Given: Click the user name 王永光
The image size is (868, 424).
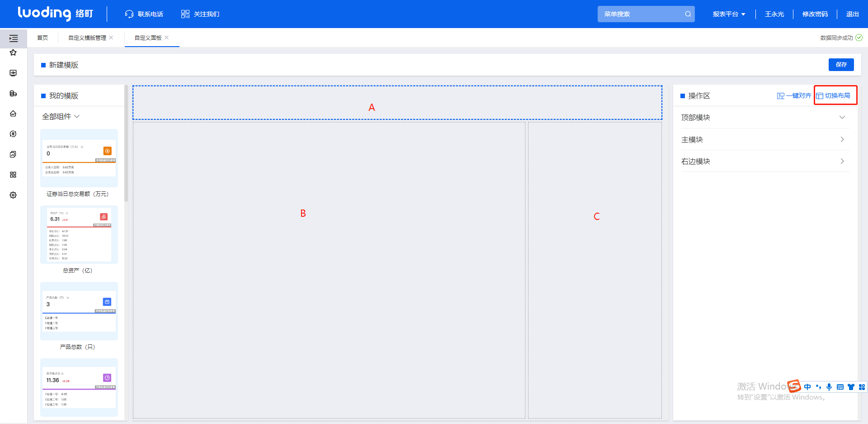Looking at the screenshot, I should click(774, 14).
